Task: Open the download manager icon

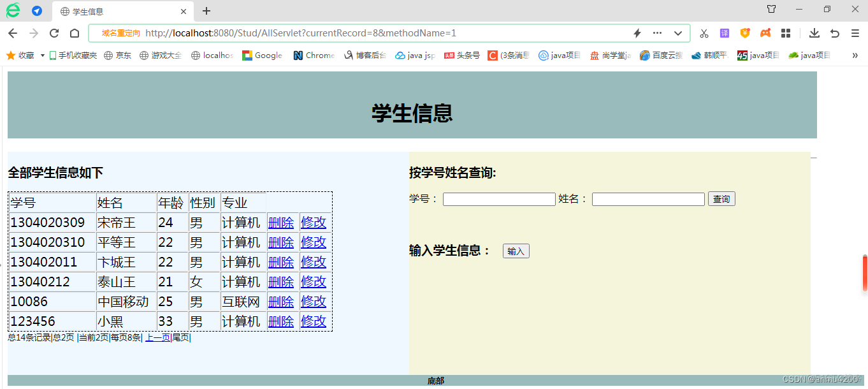Action: [x=814, y=33]
